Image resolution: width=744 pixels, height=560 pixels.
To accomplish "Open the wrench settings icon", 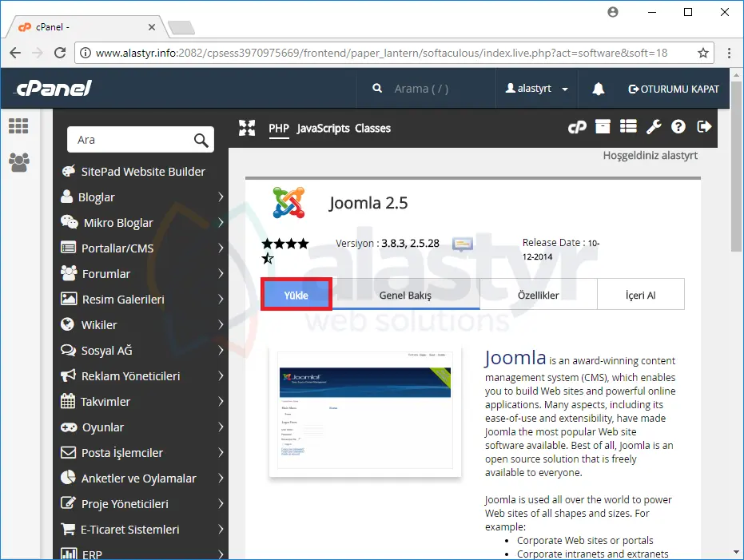I will coord(654,126).
